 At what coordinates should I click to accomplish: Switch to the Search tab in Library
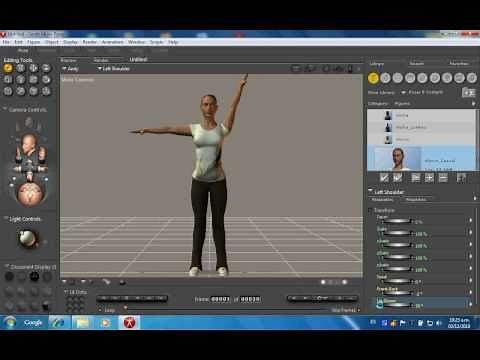click(417, 63)
